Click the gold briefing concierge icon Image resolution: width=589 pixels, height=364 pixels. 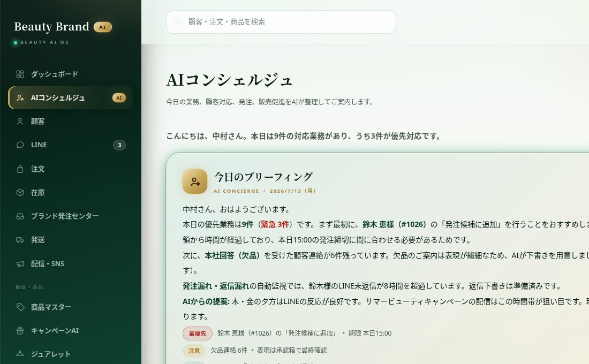pos(194,181)
